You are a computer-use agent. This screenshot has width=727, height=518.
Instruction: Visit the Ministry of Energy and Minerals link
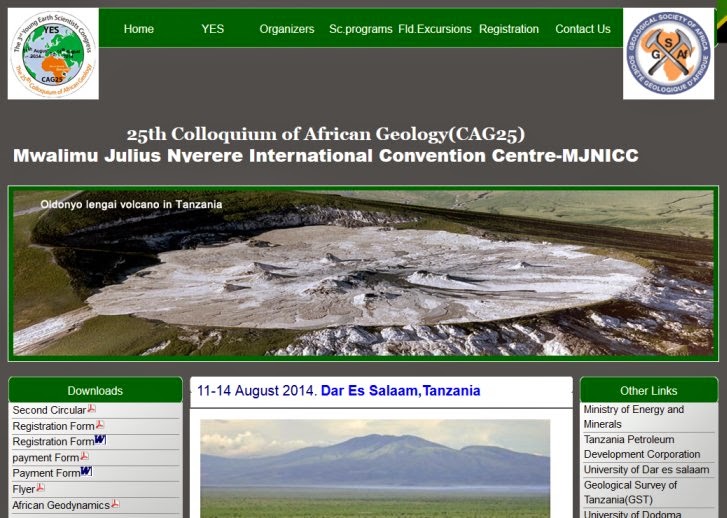[633, 417]
